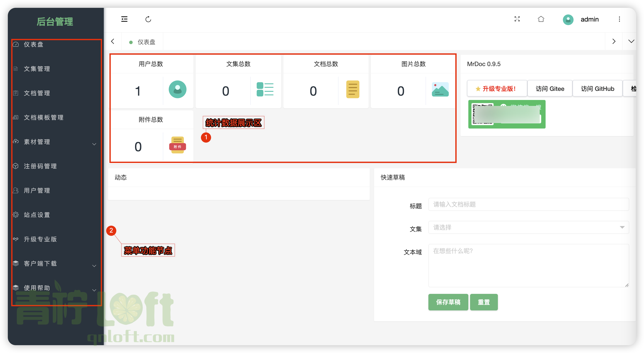
Task: Click the 文档管理 sidebar icon
Action: pyautogui.click(x=16, y=93)
